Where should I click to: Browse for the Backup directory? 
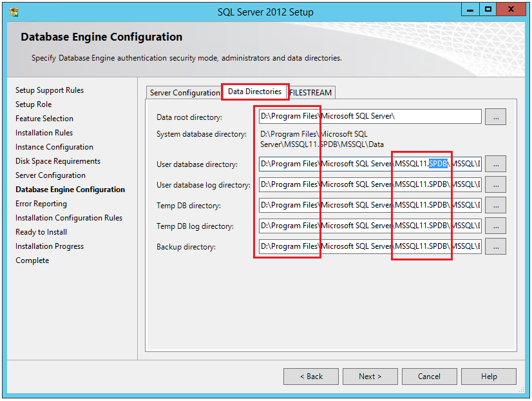(495, 247)
